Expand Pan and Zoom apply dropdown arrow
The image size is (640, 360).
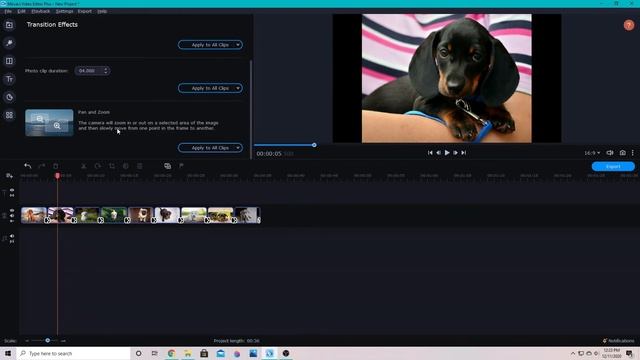(238, 148)
